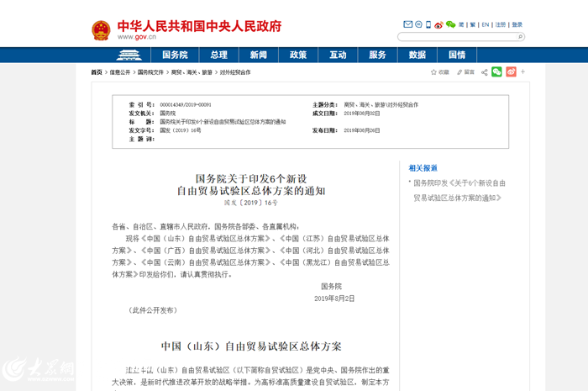Share via green WeChat button
588x391 pixels.
coord(496,71)
